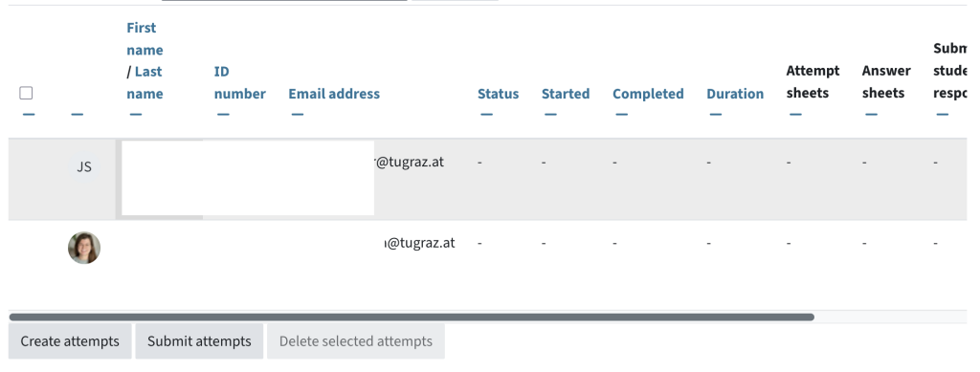This screenshot has height=372, width=980.
Task: Click the Submit attempts button
Action: [199, 341]
